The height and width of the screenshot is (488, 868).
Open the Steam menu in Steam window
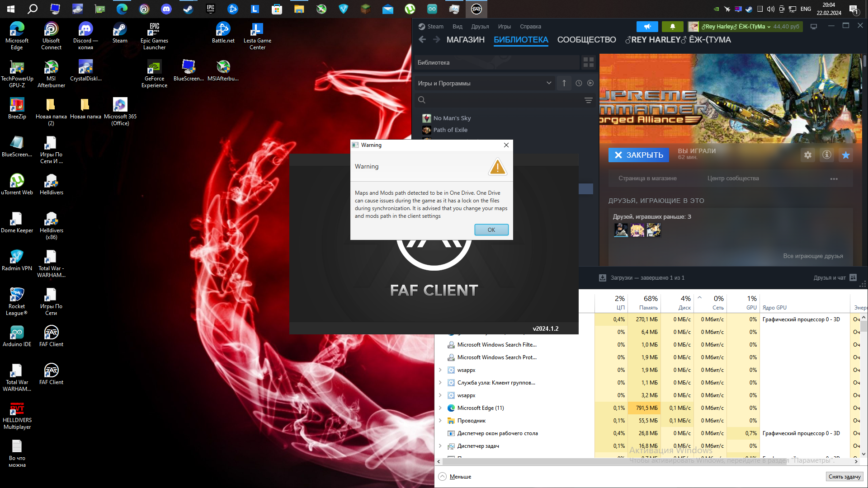pyautogui.click(x=431, y=27)
